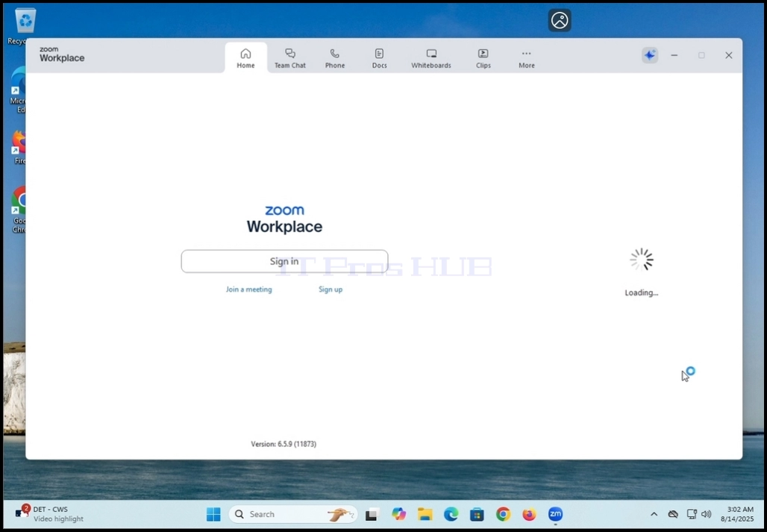This screenshot has height=532, width=767.
Task: Click the Loading... text
Action: tap(642, 293)
